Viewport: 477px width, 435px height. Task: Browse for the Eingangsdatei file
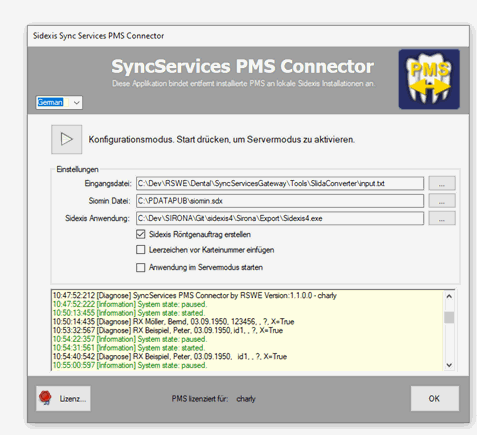point(442,183)
